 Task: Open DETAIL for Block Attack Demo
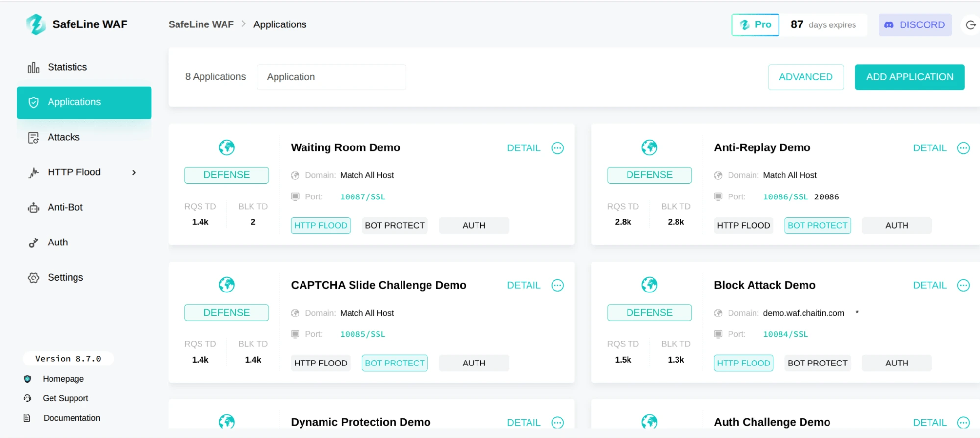pos(930,285)
